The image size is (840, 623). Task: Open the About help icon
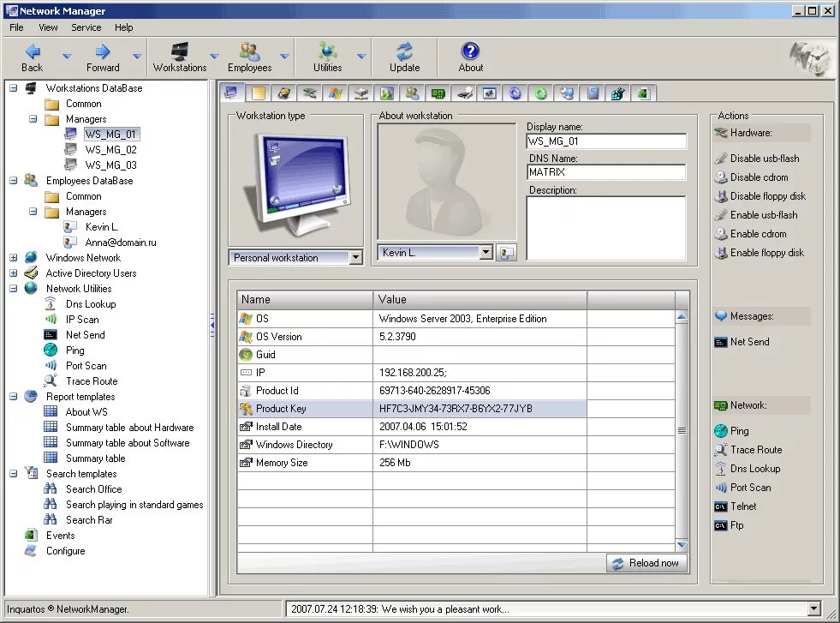(x=470, y=51)
